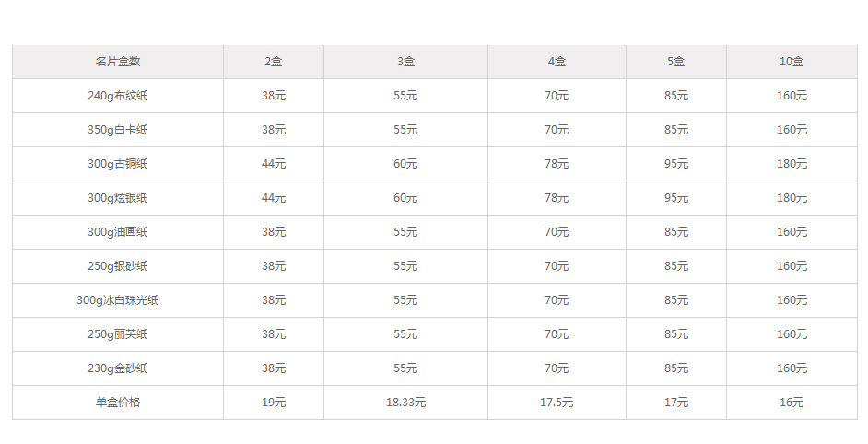
Task: Select the 16元 unit price cell
Action: [x=792, y=403]
